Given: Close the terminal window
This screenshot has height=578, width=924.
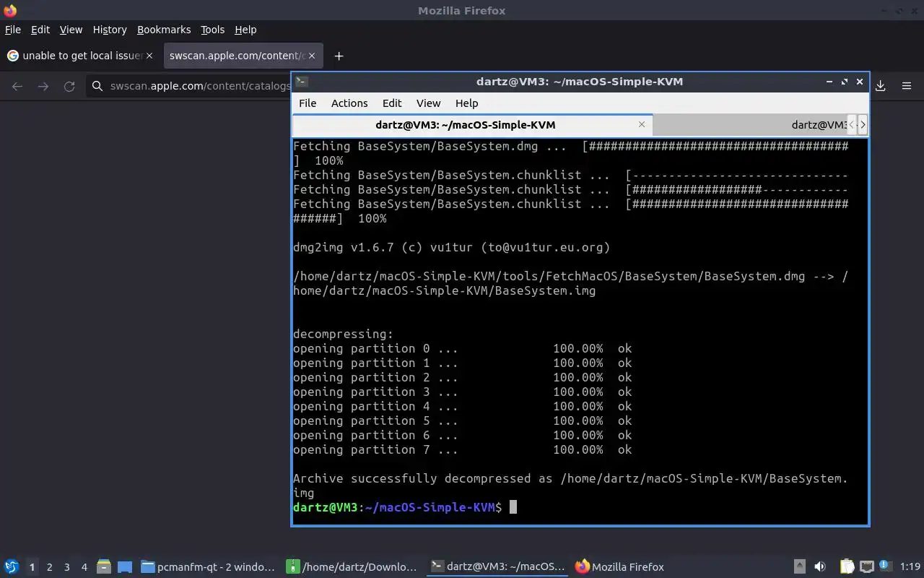Looking at the screenshot, I should [860, 82].
